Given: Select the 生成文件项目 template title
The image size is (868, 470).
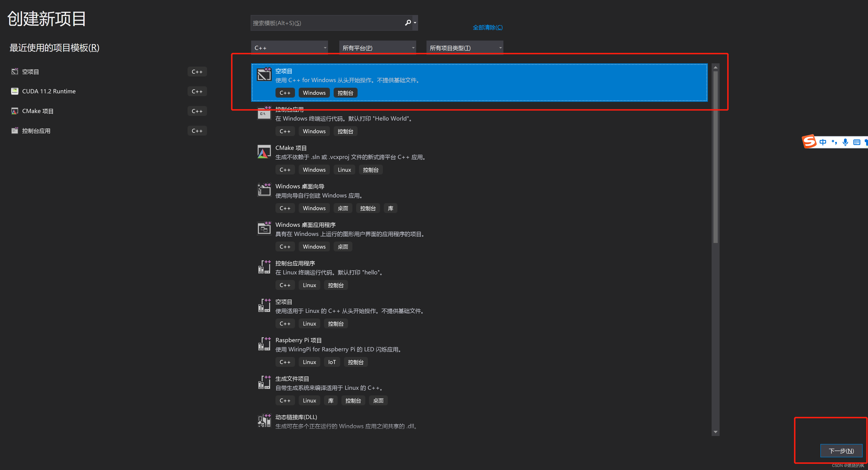Looking at the screenshot, I should (292, 379).
